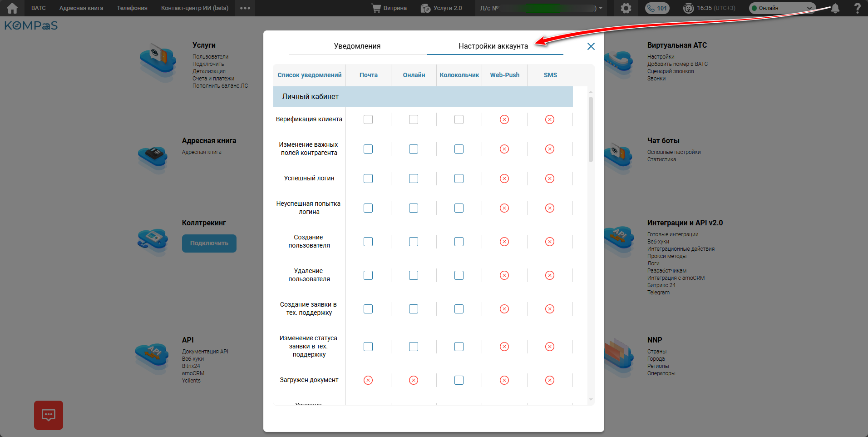
Task: Open Документация API link
Action: [205, 352]
